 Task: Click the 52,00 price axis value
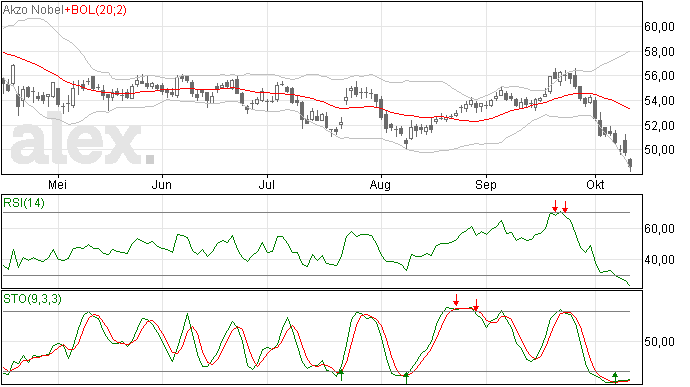coord(659,126)
